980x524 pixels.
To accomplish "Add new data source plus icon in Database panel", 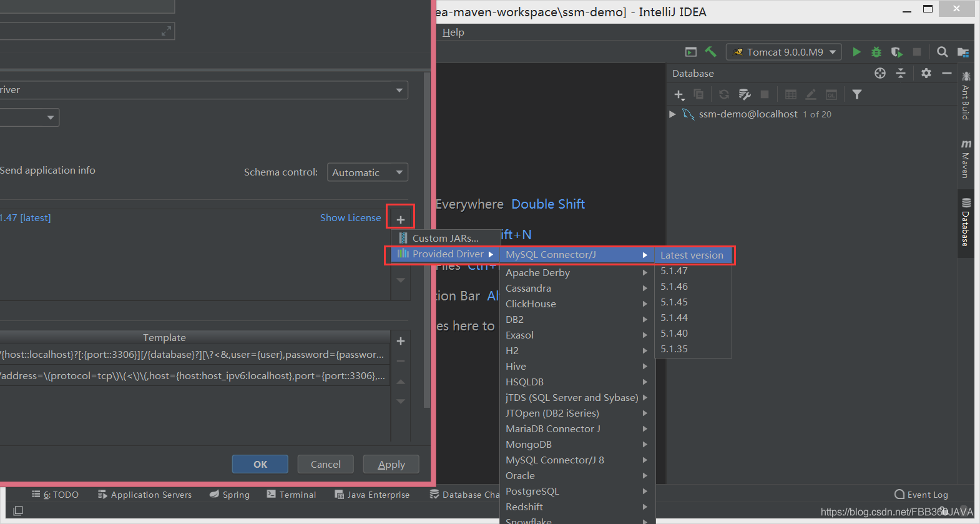I will [679, 95].
